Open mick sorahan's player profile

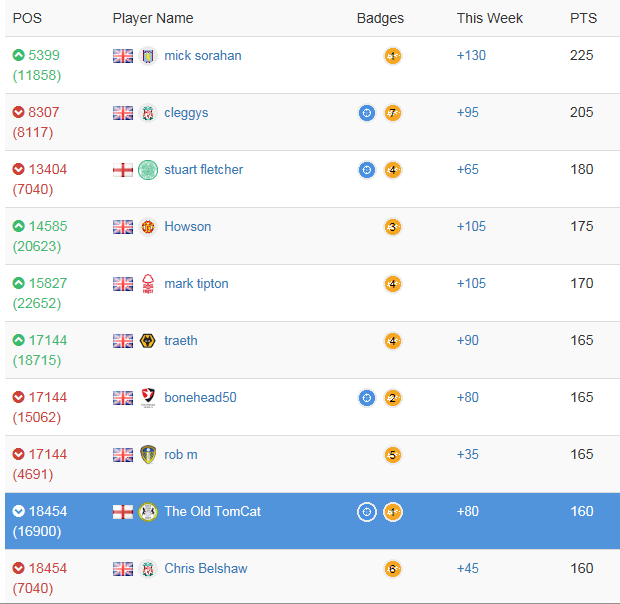click(203, 56)
